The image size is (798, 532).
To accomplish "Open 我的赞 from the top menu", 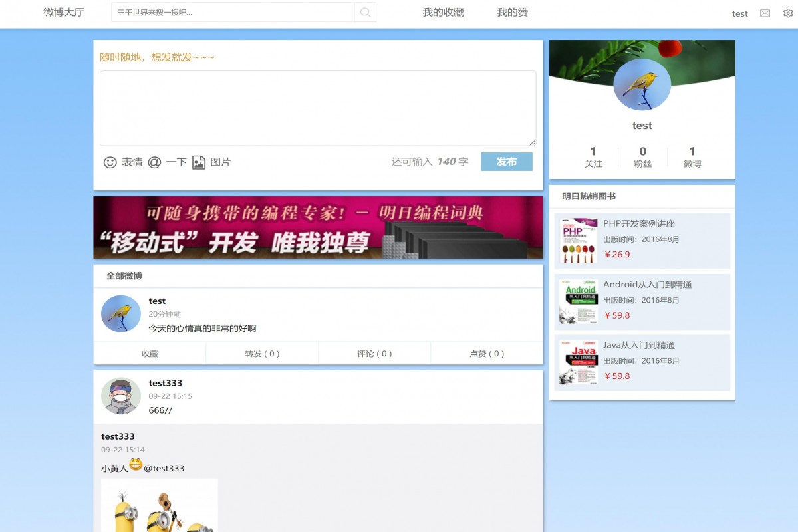I will point(511,11).
